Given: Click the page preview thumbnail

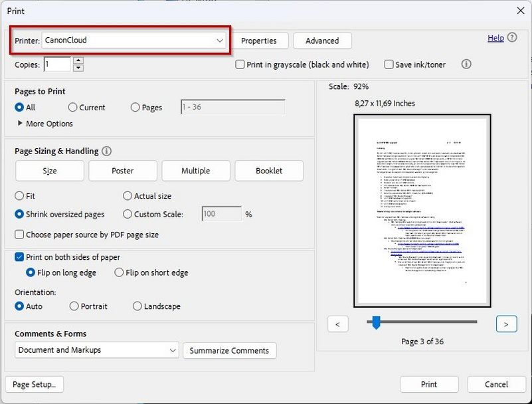Looking at the screenshot, I should pyautogui.click(x=422, y=211).
